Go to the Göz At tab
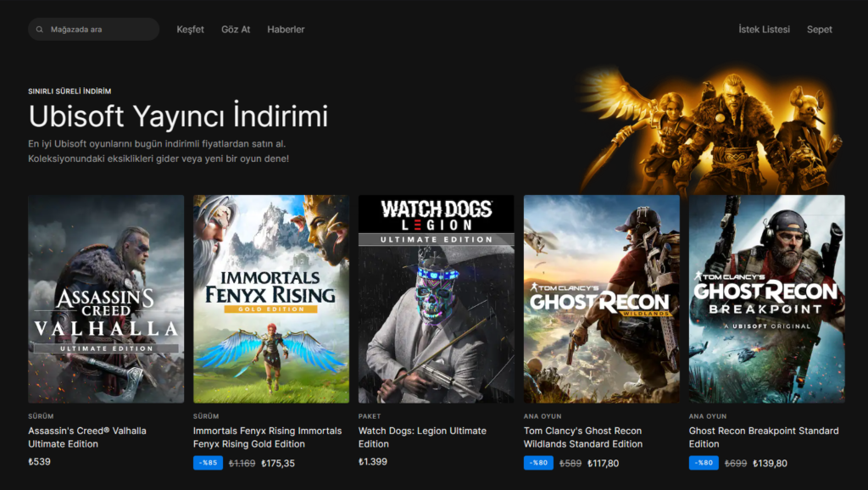This screenshot has width=868, height=490. pos(236,30)
